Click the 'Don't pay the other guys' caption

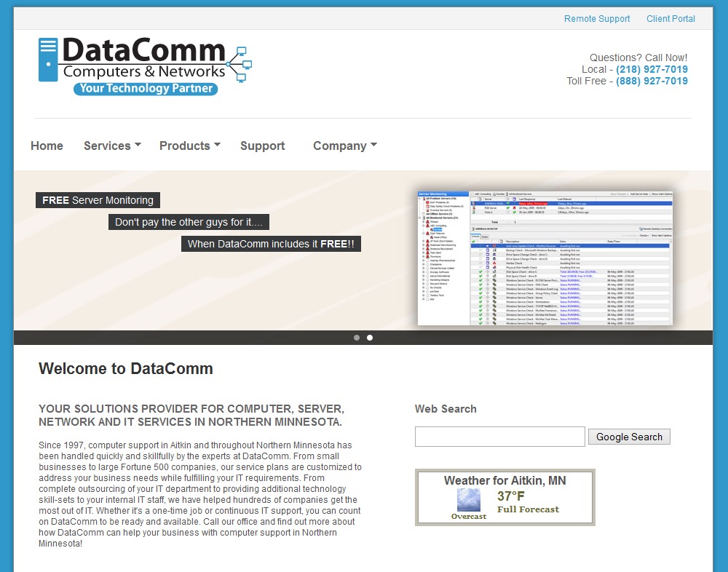pos(189,222)
